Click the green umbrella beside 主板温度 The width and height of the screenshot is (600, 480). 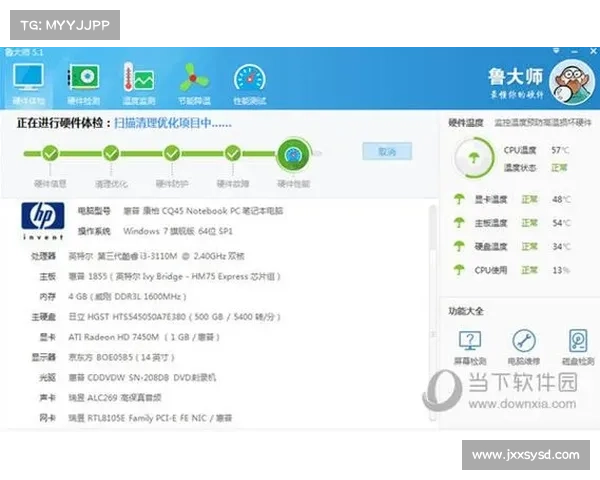click(x=459, y=222)
